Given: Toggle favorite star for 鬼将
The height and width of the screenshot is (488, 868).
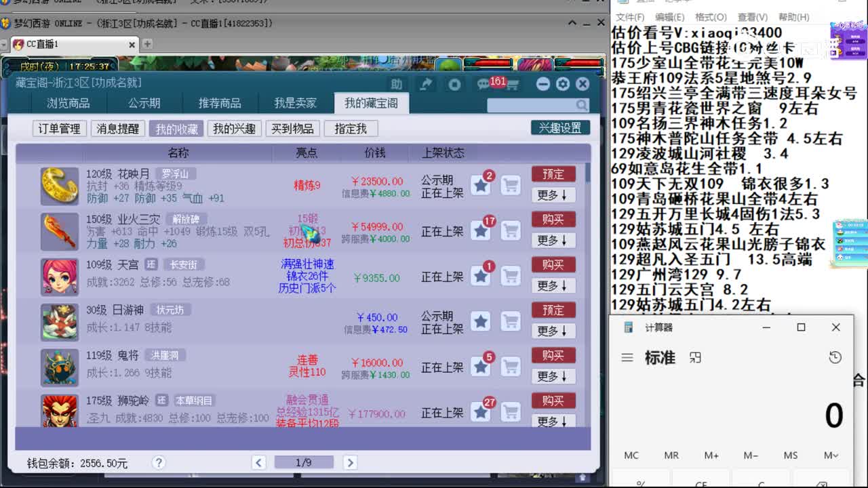Looking at the screenshot, I should tap(481, 367).
